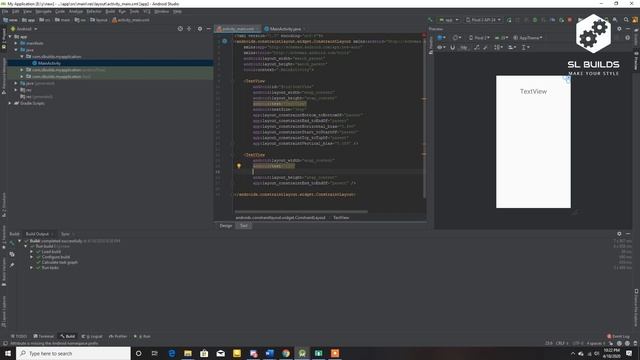Expand the Configure build node
Viewport: 640px width, 360px height.
click(31, 257)
